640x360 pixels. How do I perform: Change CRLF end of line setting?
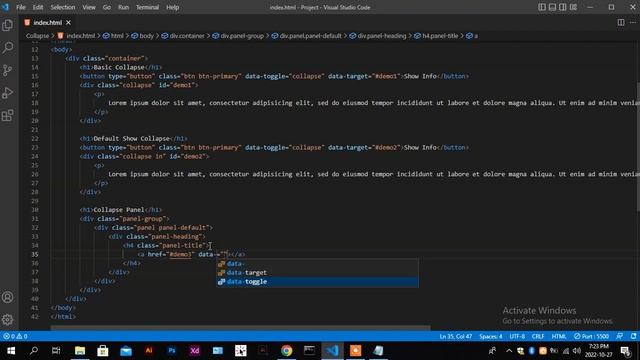[x=538, y=336]
